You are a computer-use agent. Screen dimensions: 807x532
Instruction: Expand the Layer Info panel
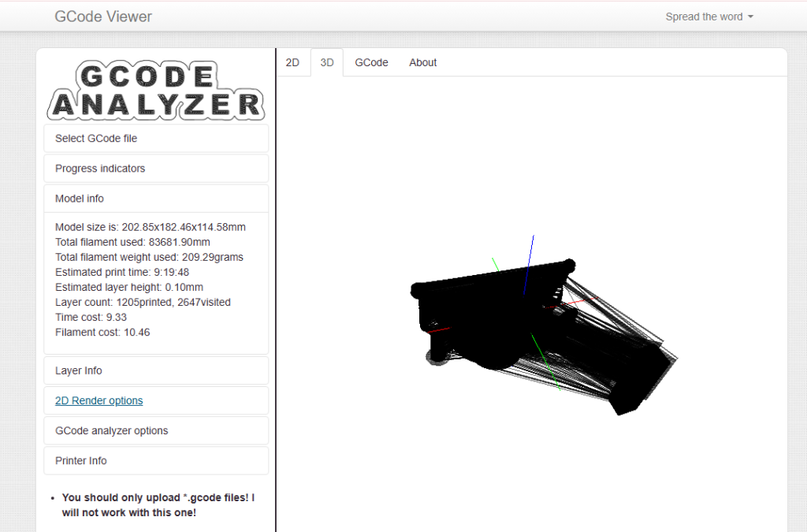click(x=155, y=370)
